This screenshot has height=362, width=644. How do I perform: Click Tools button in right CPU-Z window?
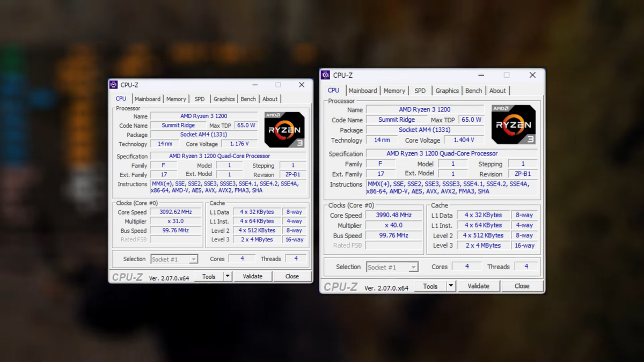pos(430,286)
